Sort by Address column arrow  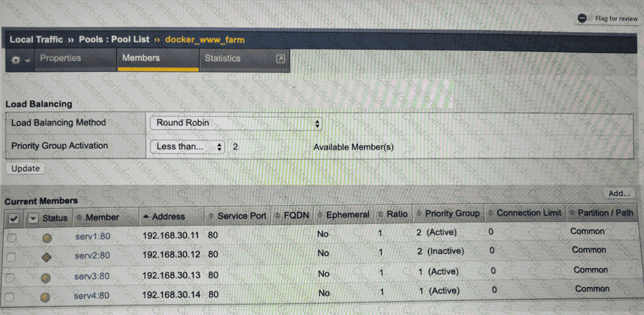point(146,216)
